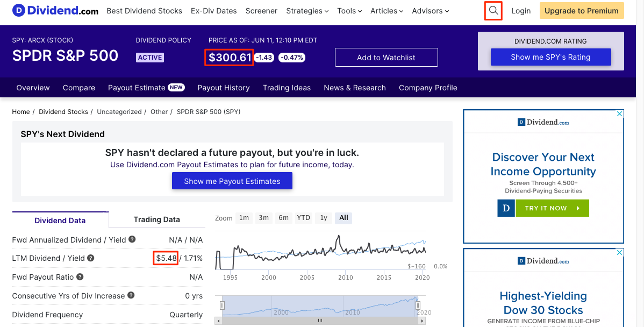Show help for Fwd Payout Ratio

point(80,277)
